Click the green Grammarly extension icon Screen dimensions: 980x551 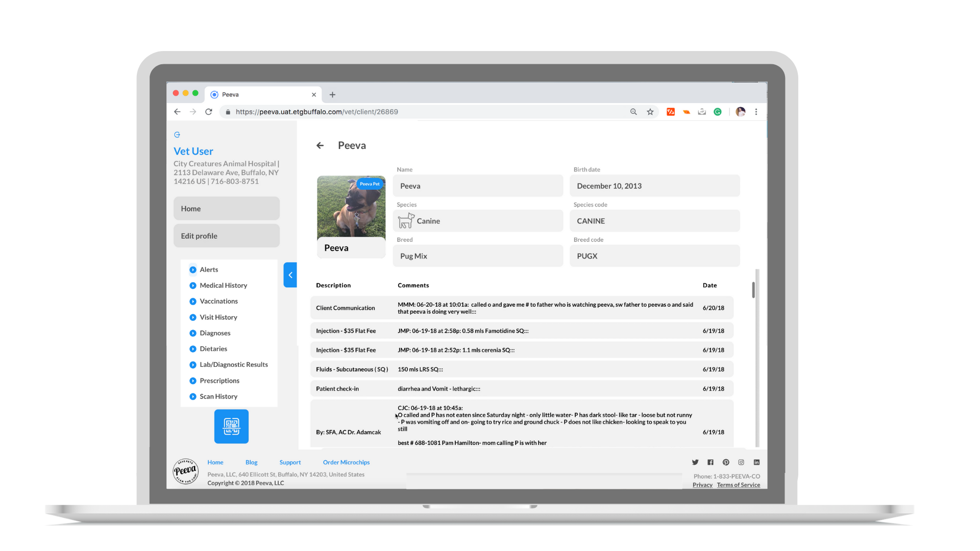point(718,112)
